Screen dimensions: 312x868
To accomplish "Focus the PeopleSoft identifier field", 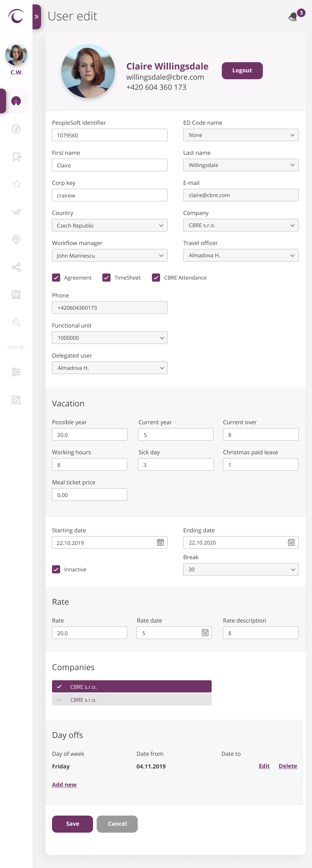I will pos(109,135).
